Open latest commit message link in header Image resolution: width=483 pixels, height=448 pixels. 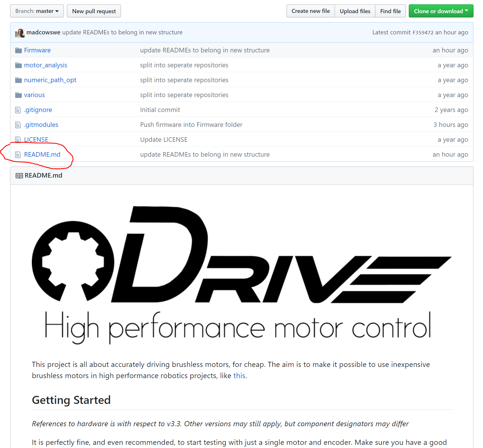(x=122, y=32)
